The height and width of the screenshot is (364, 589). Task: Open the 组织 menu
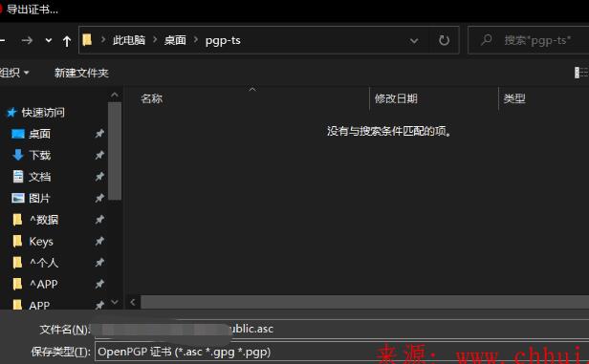14,72
